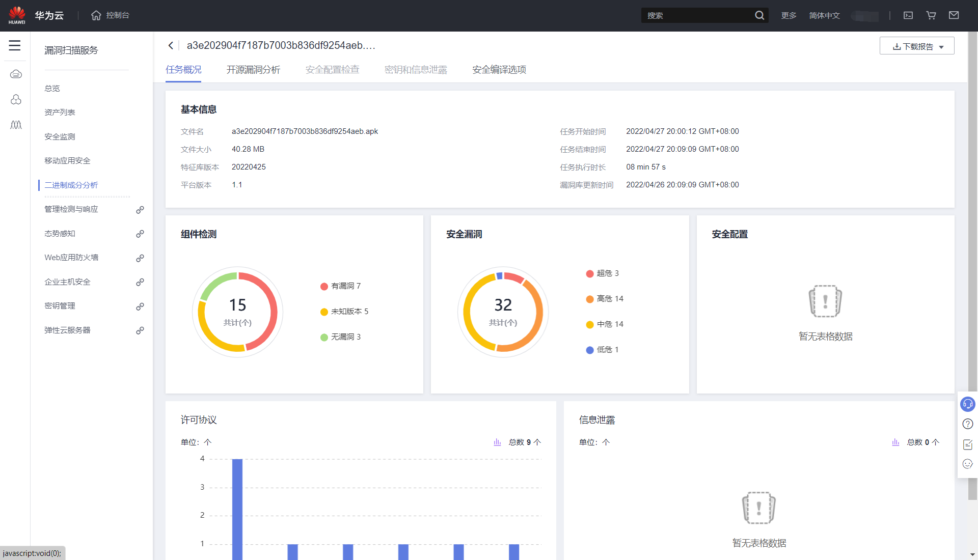
Task: Expand the 更多 menu
Action: [x=789, y=16]
